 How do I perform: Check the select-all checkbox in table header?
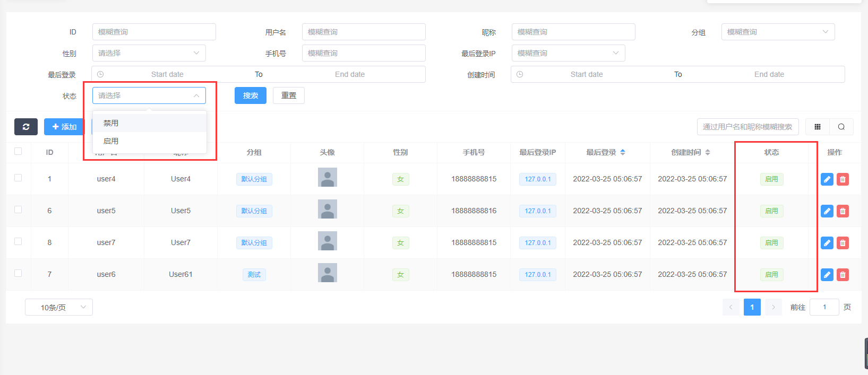pos(18,151)
